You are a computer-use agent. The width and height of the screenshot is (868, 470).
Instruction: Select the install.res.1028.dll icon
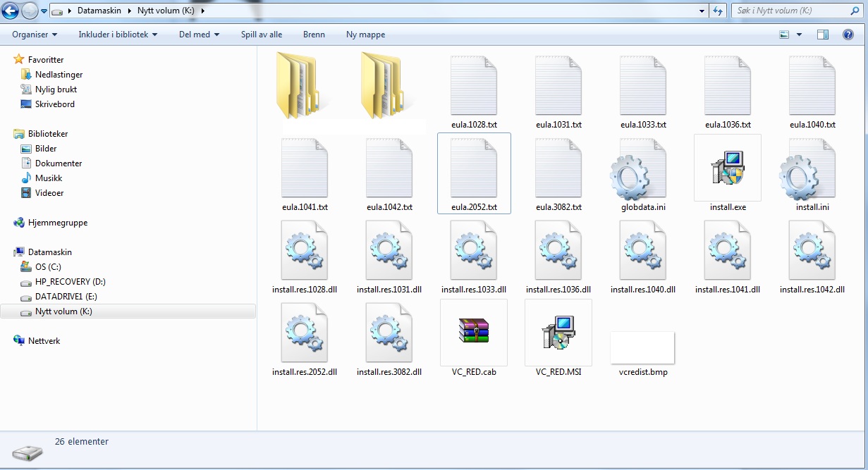point(305,250)
